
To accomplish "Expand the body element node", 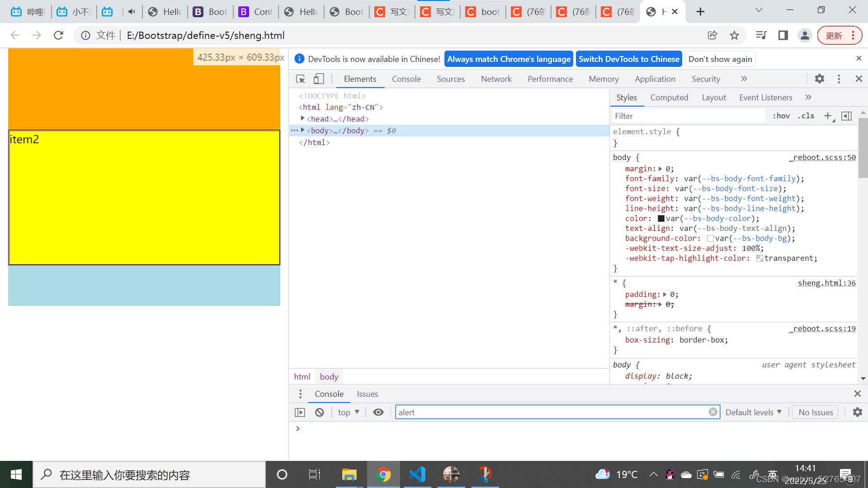I will click(x=303, y=130).
